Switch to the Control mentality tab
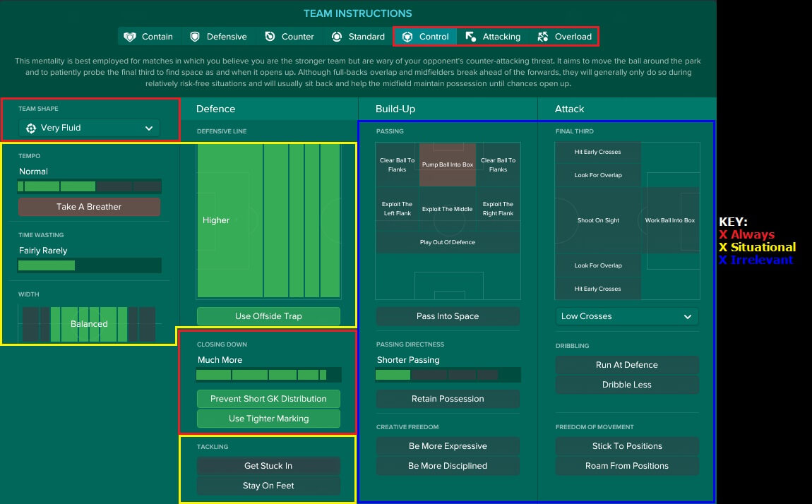 click(425, 37)
